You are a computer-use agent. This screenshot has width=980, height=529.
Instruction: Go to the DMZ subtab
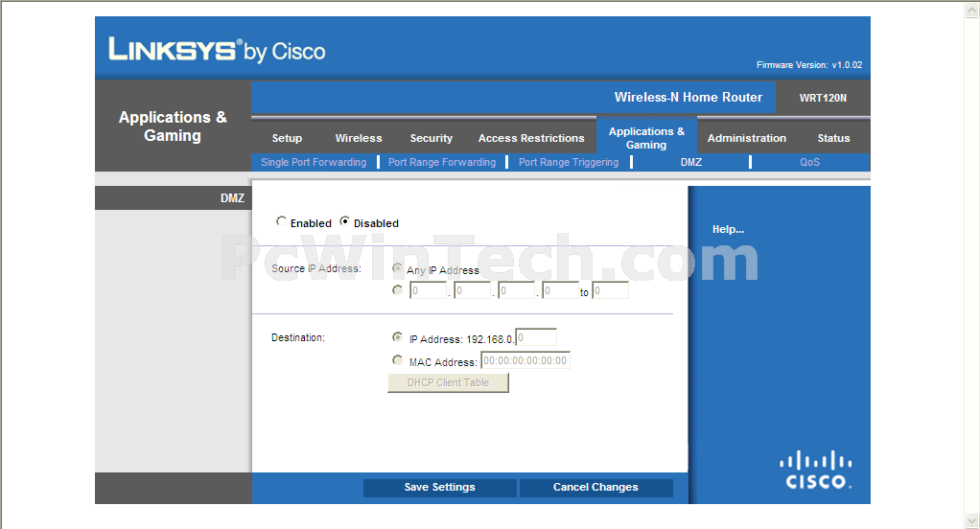691,162
